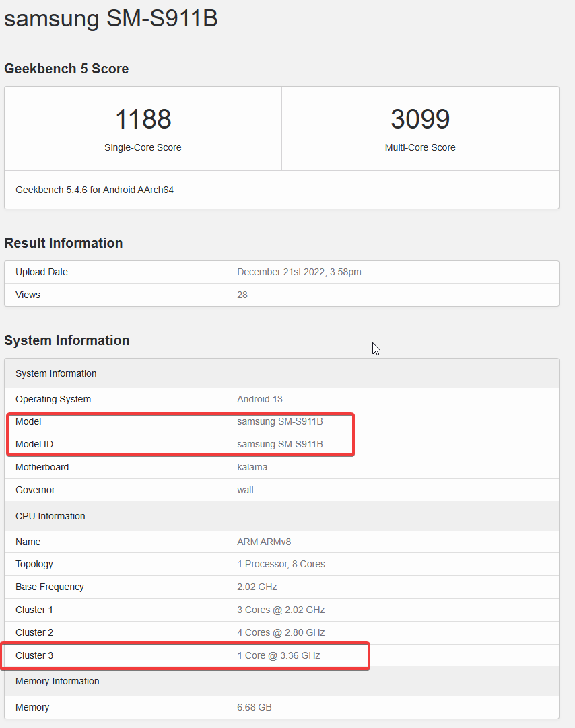This screenshot has width=575, height=728.
Task: Click the Topology value 1 Processor, 8 Cores
Action: [281, 564]
